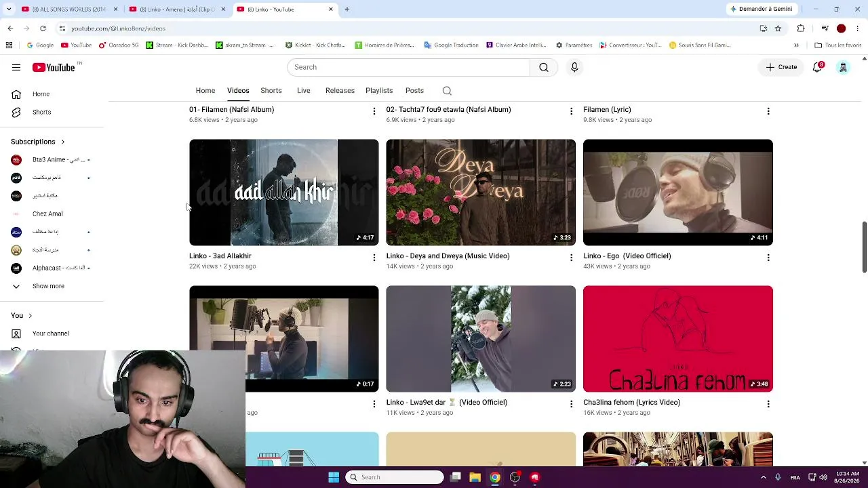Click the install app icon in address bar
The height and width of the screenshot is (488, 868).
coord(764,28)
